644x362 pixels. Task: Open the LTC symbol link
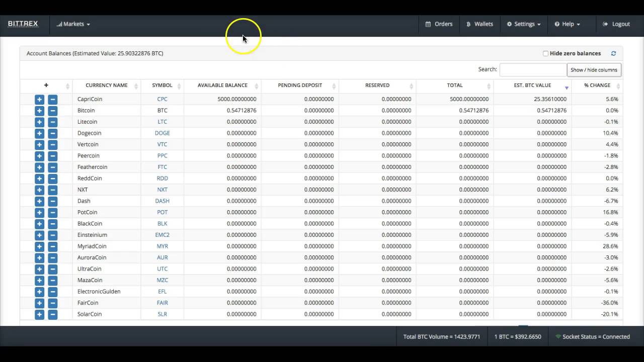162,122
